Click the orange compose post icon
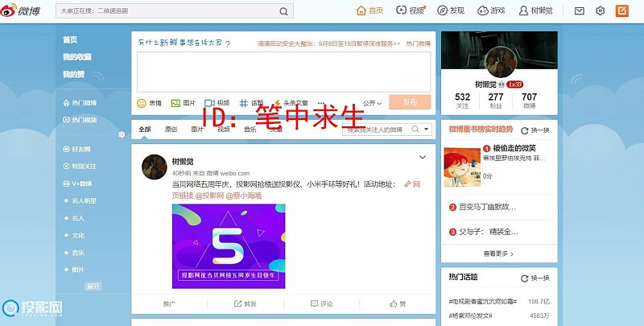The width and height of the screenshot is (644, 326). coord(622,11)
